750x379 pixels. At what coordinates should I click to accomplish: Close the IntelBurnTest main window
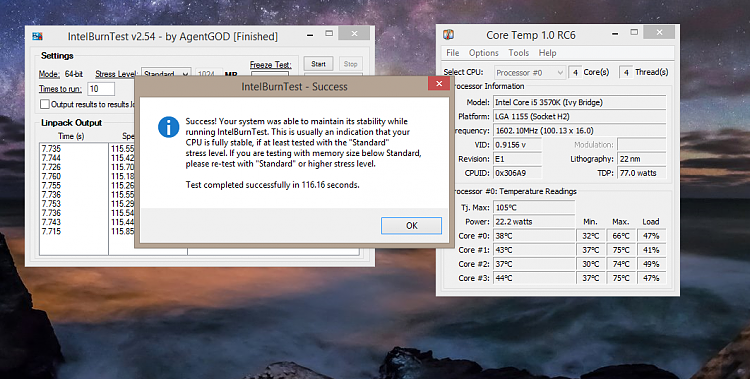tap(354, 33)
